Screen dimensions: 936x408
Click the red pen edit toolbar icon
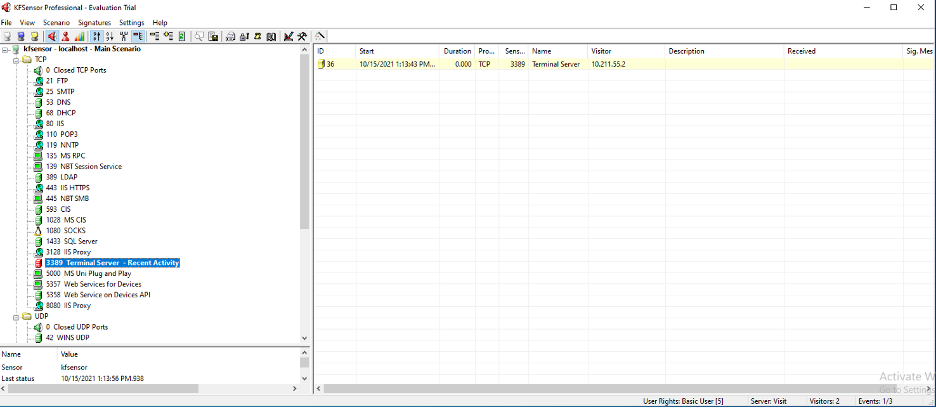click(289, 36)
